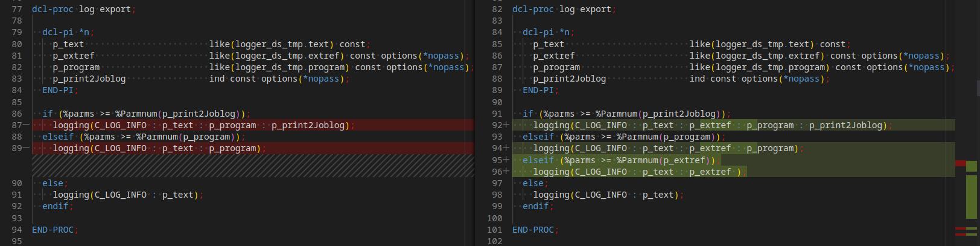Screen dimensions: 980x246
Task: Click 'logging(C_LOG_INFO : p_text)' on original line 91
Action: pyautogui.click(x=126, y=195)
